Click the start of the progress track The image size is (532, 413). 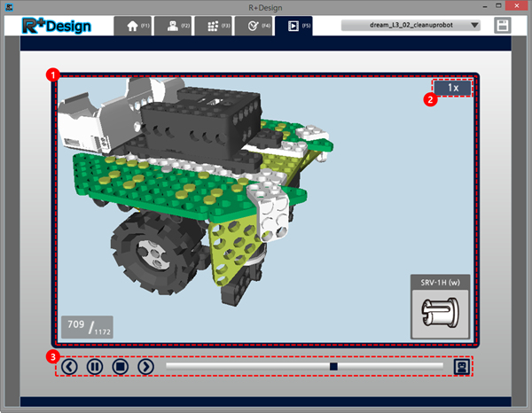point(168,365)
